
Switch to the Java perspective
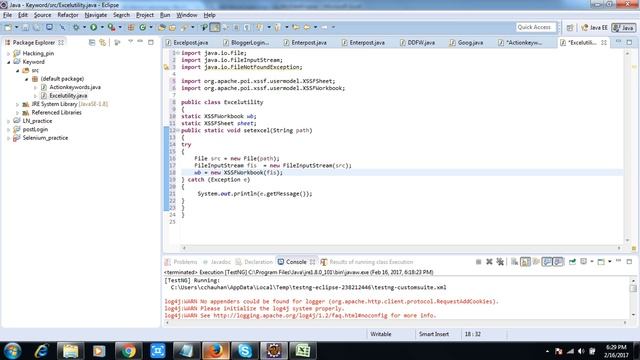[624, 28]
